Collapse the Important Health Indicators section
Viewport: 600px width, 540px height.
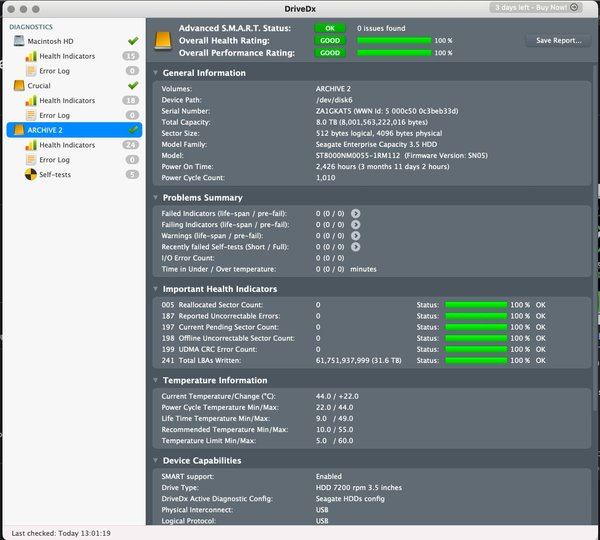(156, 289)
